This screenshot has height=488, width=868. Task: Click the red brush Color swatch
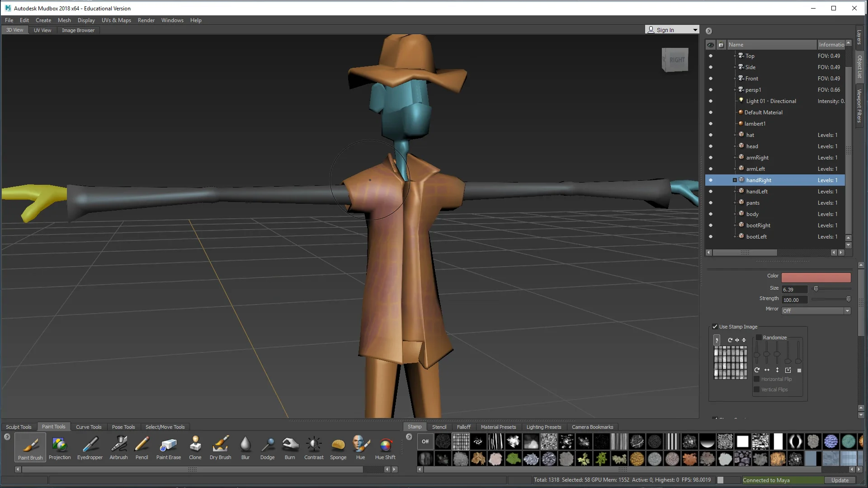coord(815,277)
